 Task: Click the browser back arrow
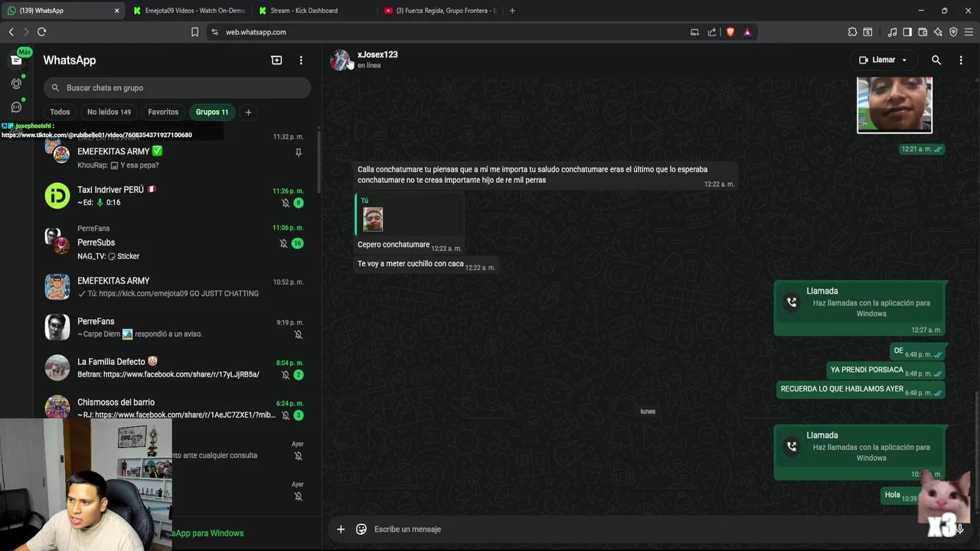pyautogui.click(x=11, y=32)
